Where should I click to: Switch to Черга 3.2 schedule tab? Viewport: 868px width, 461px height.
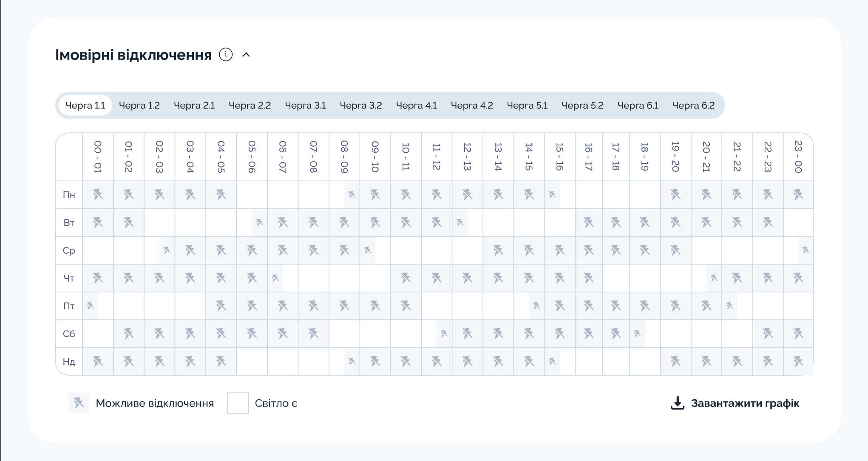(361, 105)
